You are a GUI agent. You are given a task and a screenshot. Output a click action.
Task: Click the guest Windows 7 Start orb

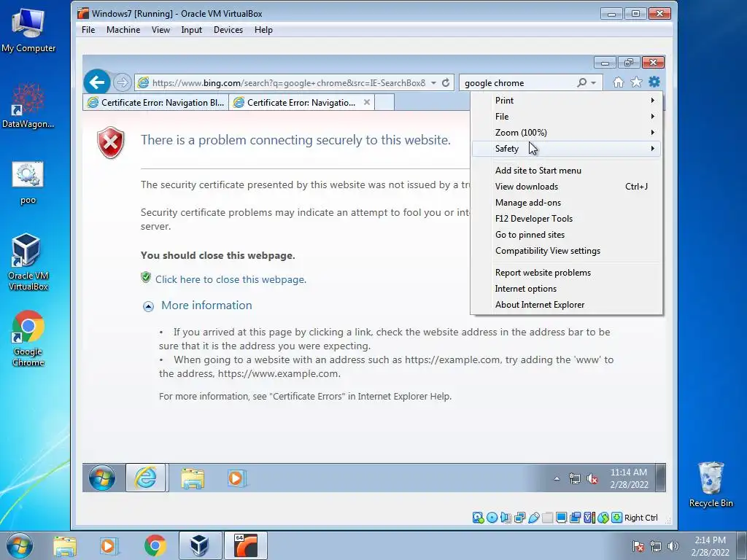[102, 478]
